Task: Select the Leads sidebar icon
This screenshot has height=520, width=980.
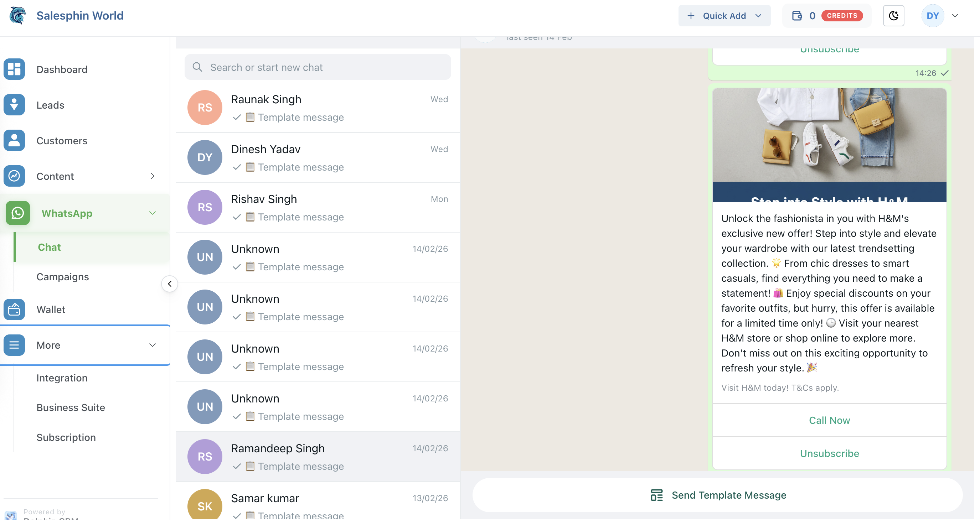Action: tap(14, 105)
